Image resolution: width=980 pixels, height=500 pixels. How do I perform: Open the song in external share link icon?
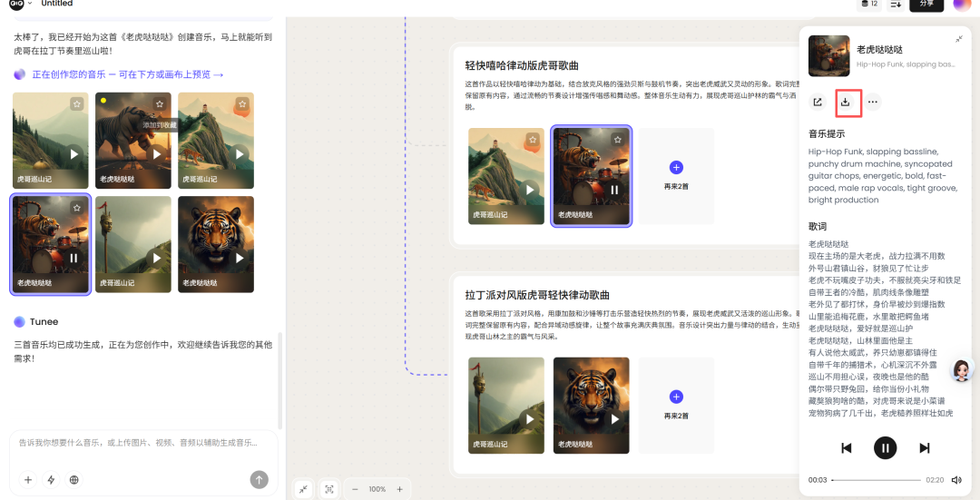818,102
